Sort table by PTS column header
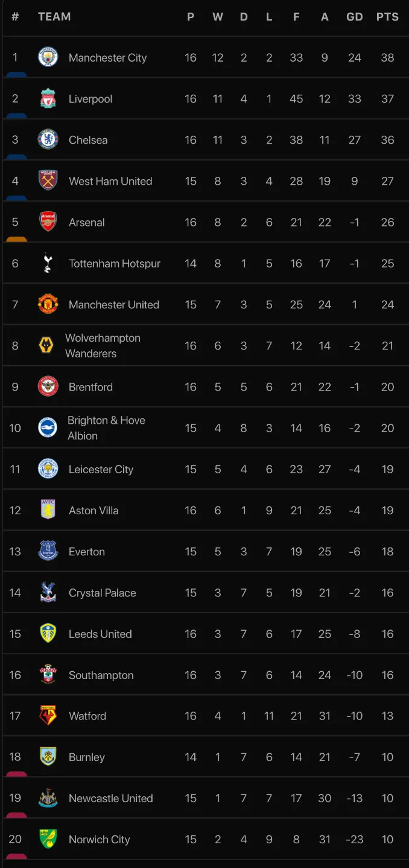Viewport: 409px width, 868px height. pos(387,17)
